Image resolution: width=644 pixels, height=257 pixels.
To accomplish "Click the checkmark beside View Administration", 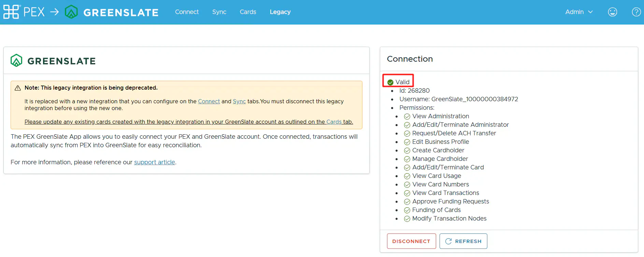I will click(x=407, y=117).
